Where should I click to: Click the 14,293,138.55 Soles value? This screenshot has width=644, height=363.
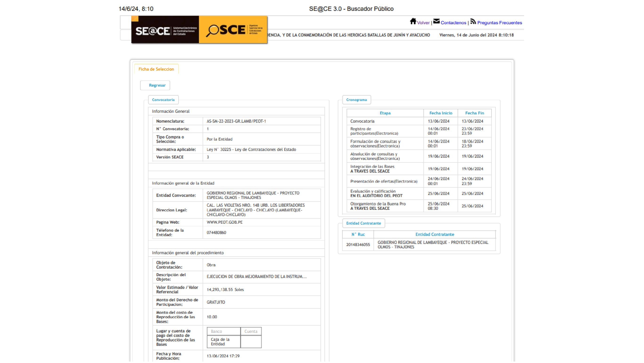pos(225,290)
